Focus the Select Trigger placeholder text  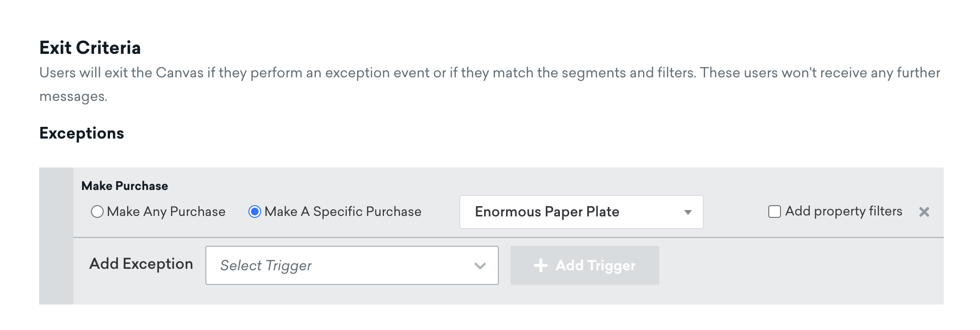(x=266, y=265)
